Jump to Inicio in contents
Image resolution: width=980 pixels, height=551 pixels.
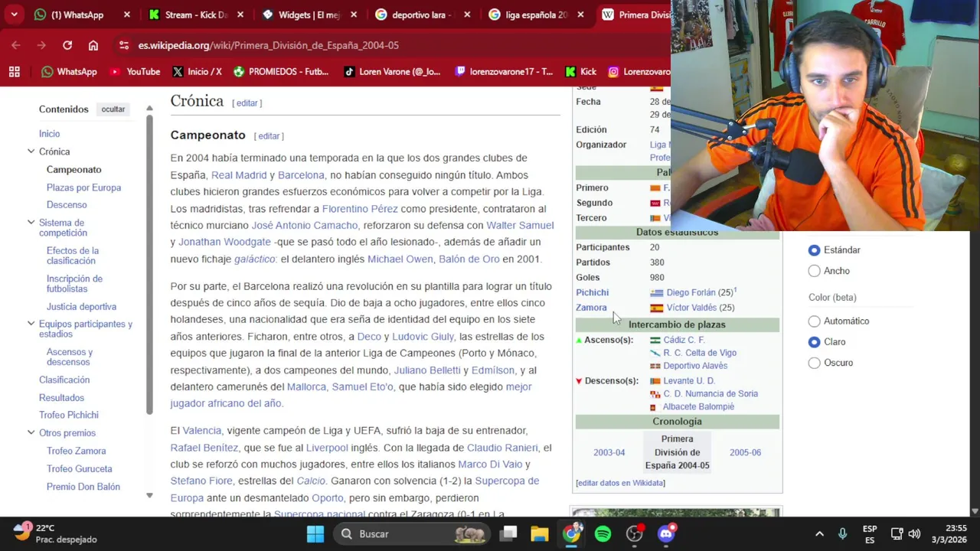pos(49,134)
